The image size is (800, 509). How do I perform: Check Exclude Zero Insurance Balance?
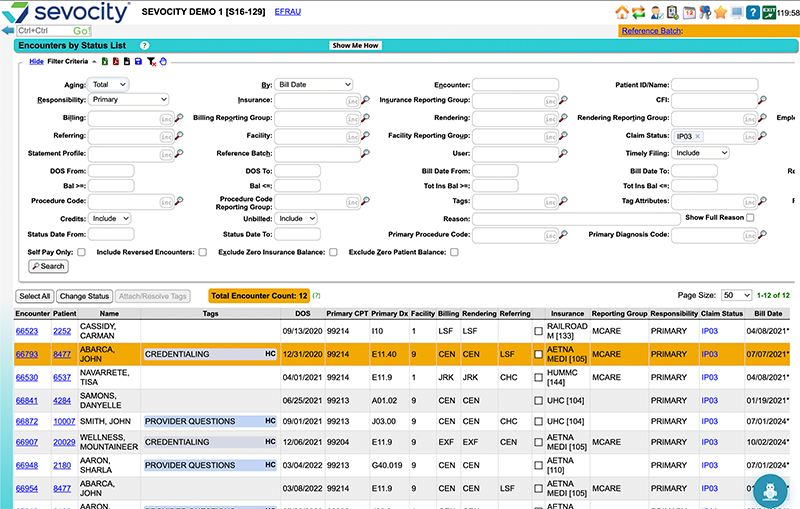(333, 252)
